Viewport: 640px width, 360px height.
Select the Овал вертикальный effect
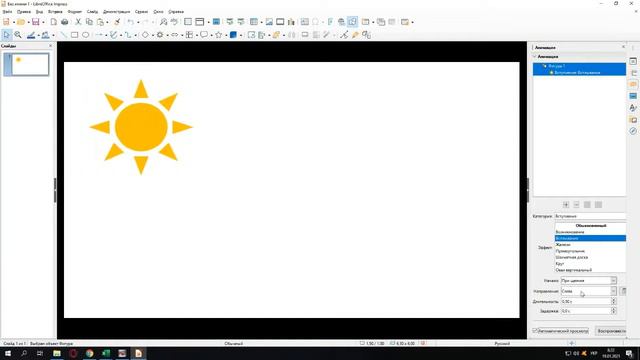(x=590, y=270)
